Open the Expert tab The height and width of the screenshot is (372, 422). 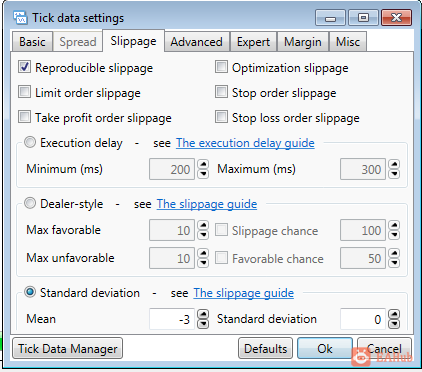click(253, 42)
